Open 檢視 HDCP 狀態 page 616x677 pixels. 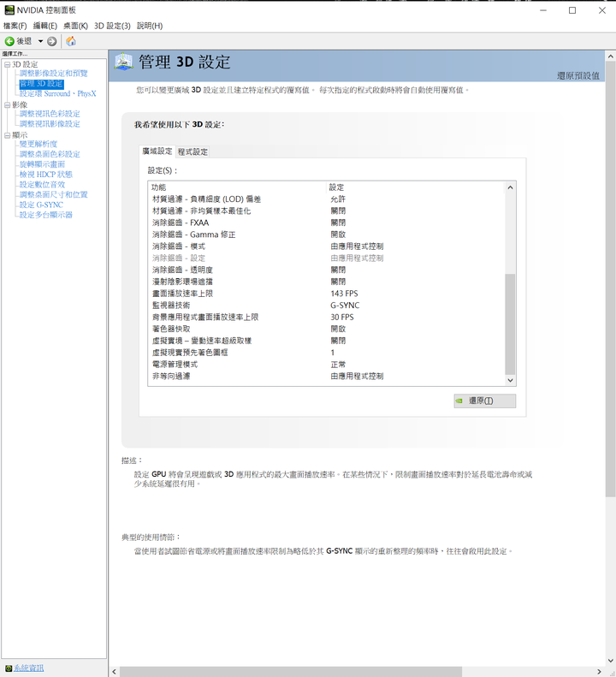pyautogui.click(x=45, y=174)
